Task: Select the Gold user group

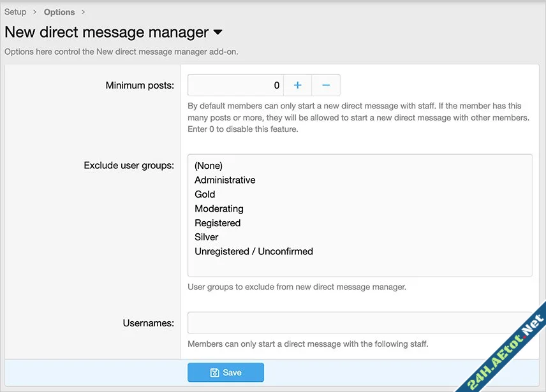Action: 205,194
